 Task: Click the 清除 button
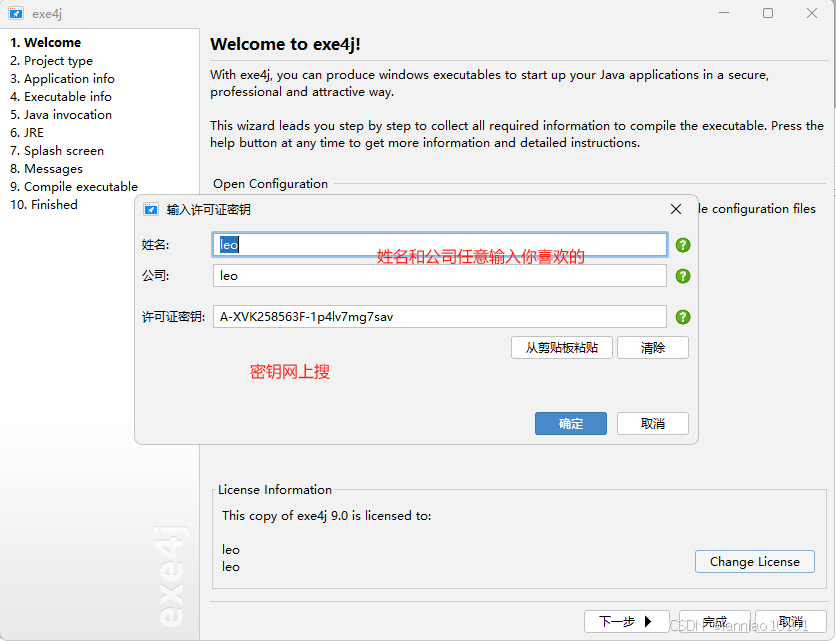[x=653, y=348]
